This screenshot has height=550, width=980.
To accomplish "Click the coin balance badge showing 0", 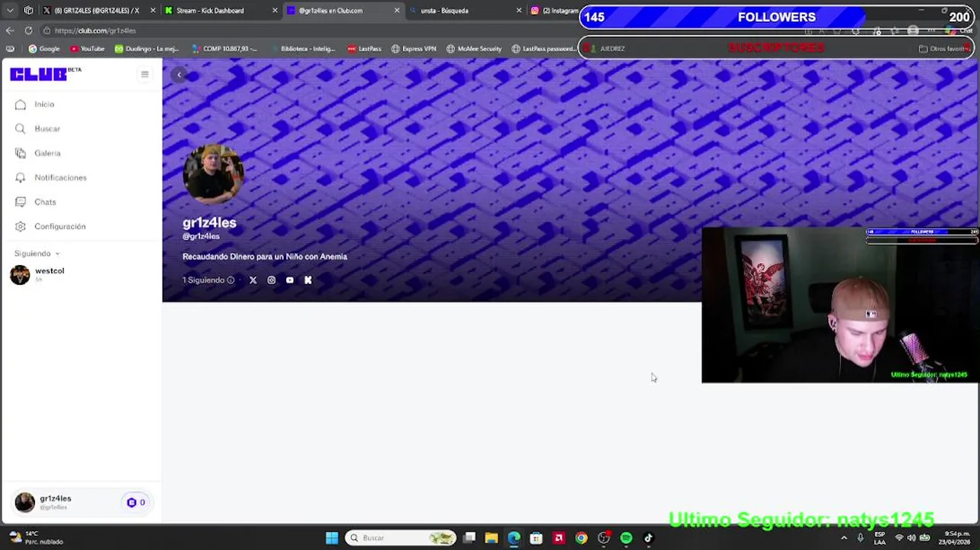I will point(136,503).
